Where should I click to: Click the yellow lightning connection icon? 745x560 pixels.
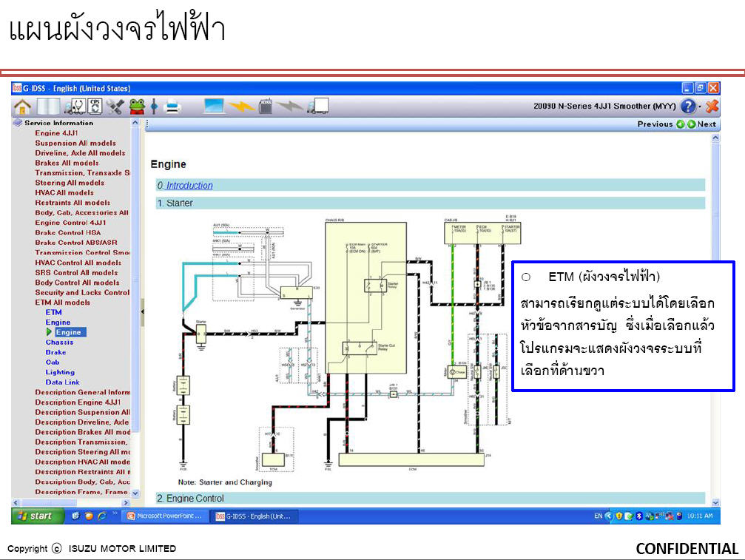(241, 107)
